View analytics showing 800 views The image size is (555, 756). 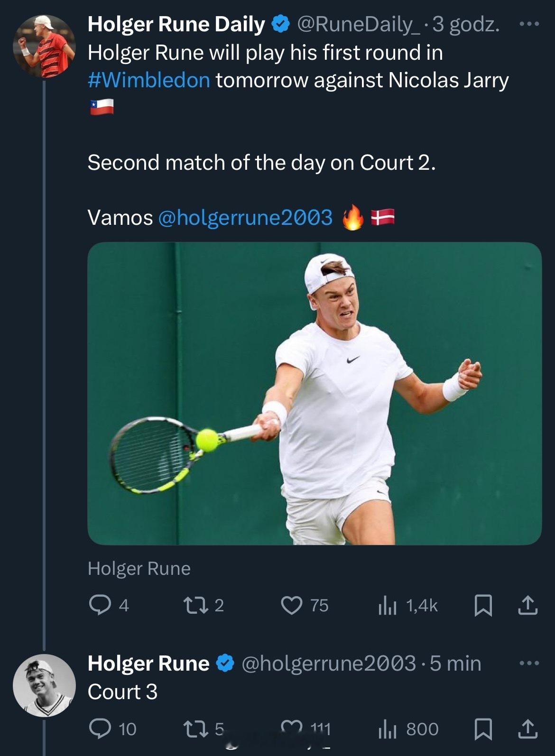coord(408,729)
